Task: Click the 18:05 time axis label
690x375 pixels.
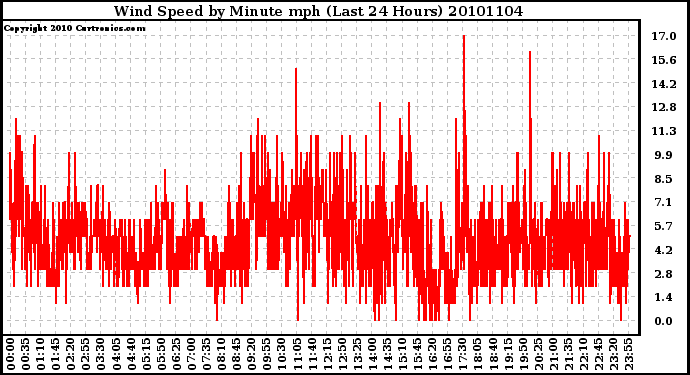Action: (478, 355)
